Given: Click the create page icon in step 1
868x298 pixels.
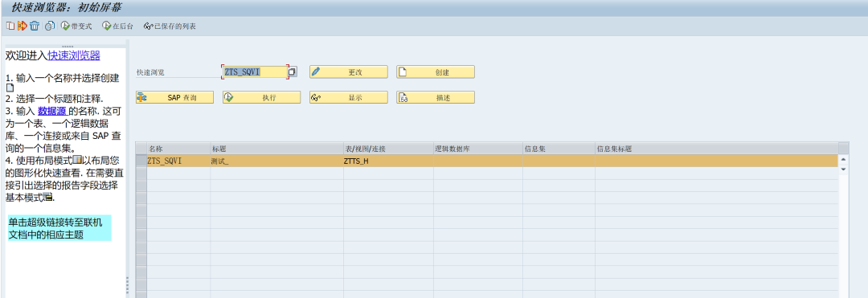Looking at the screenshot, I should (x=10, y=88).
